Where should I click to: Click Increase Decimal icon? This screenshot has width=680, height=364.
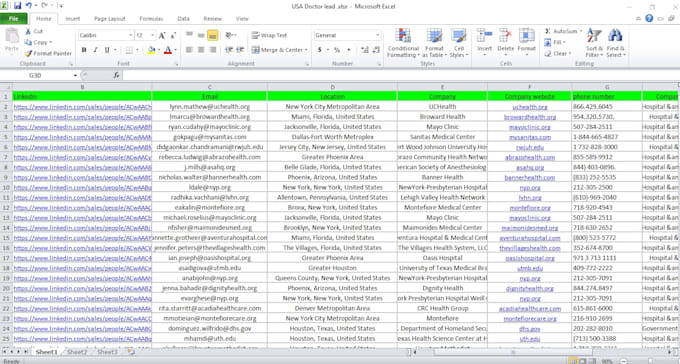click(x=365, y=50)
